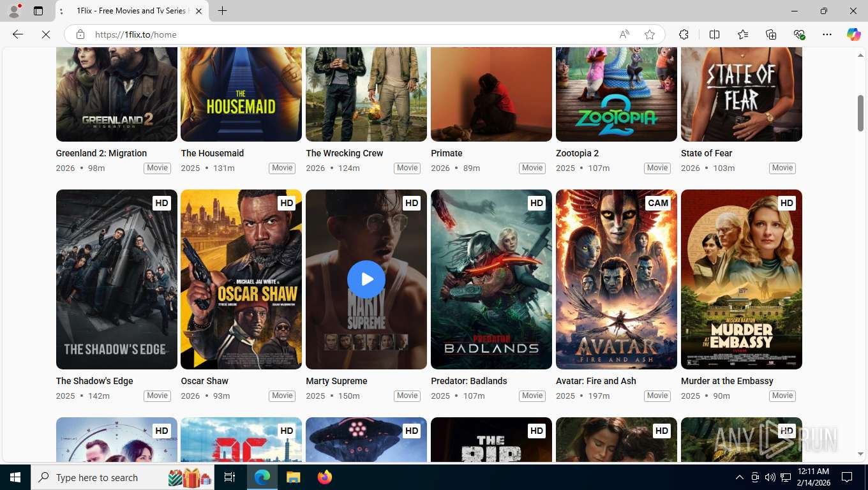This screenshot has height=490, width=868.
Task: Open Murder at the Embassy poster
Action: (x=742, y=279)
